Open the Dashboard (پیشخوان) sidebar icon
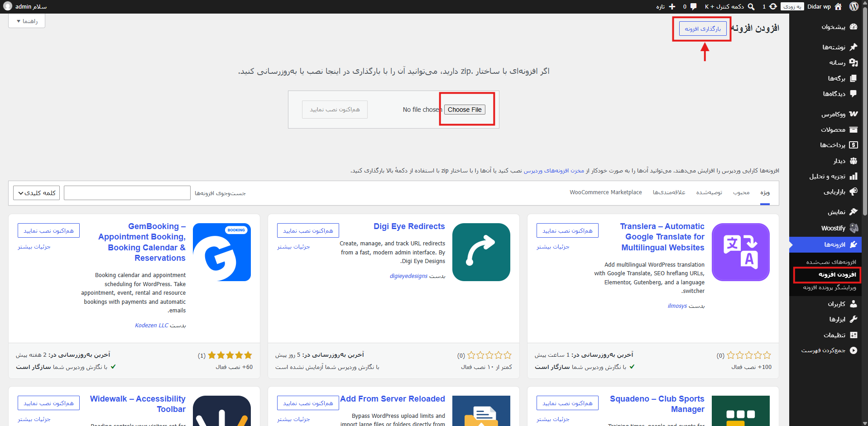 point(854,27)
